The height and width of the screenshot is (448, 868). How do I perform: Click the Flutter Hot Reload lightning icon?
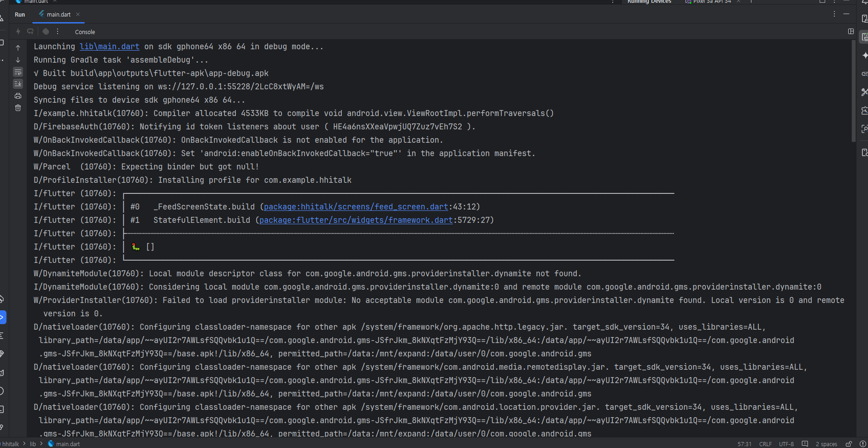[18, 31]
